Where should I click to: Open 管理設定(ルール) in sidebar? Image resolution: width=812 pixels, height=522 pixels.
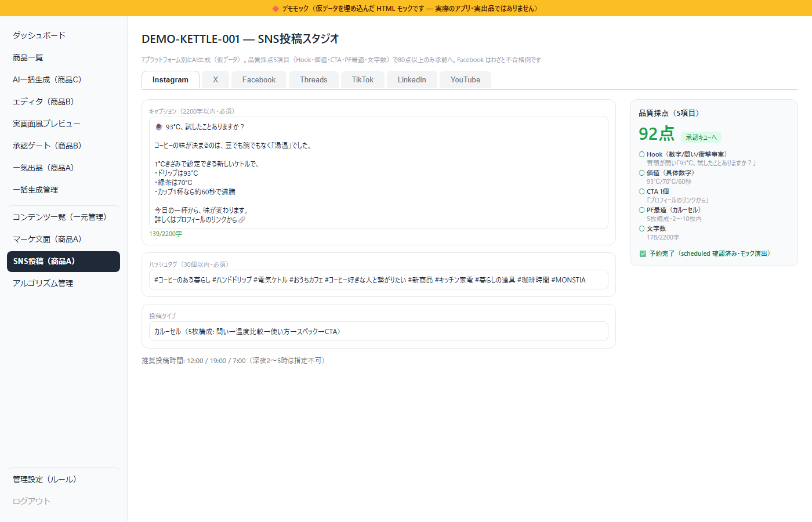coord(63,479)
